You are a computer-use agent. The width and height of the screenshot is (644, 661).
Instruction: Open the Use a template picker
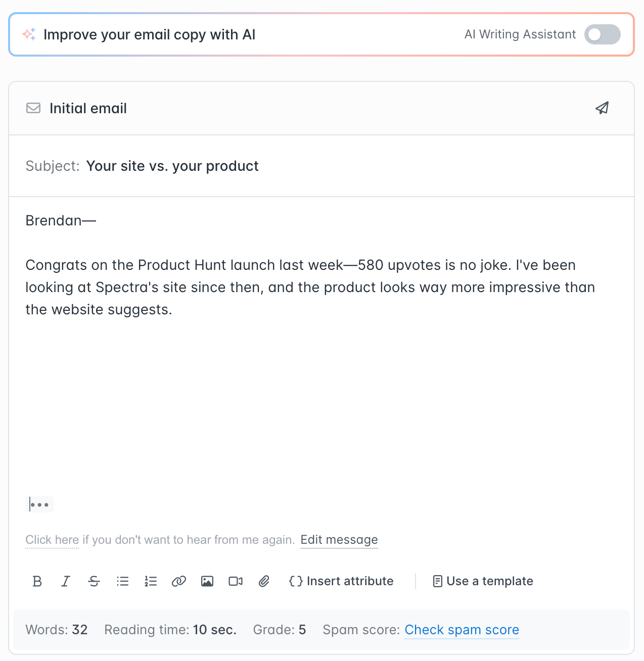(x=483, y=581)
